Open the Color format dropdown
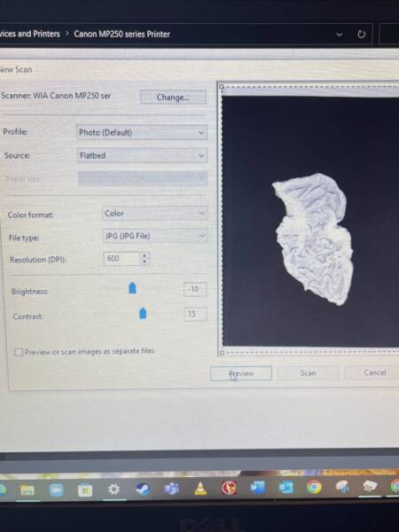 coord(154,214)
